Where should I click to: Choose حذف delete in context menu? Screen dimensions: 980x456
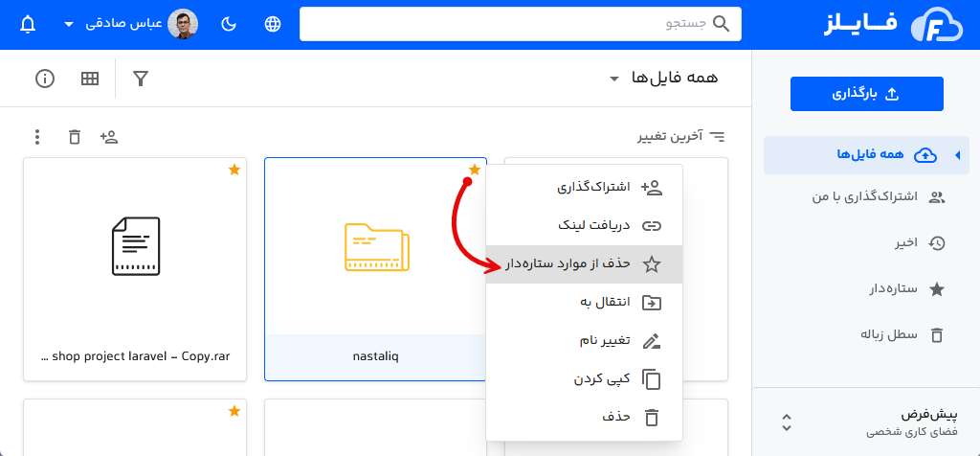tap(584, 417)
